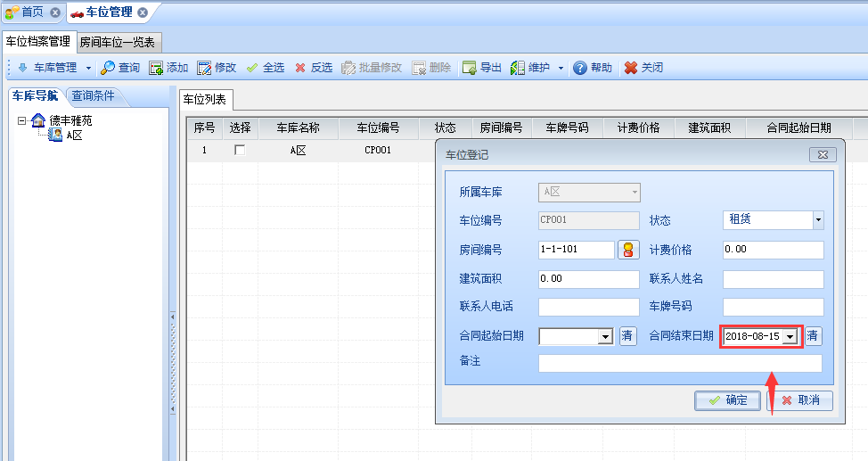Open 帮助 from the toolbar
The width and height of the screenshot is (868, 461).
pos(593,68)
